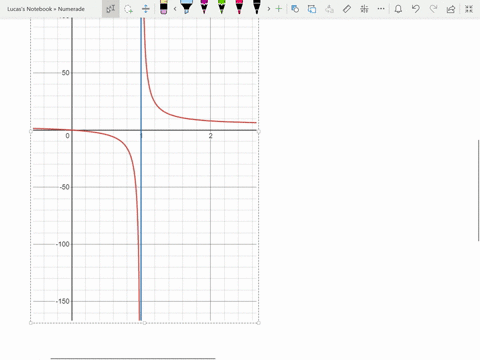
Task: Redo the last undone action
Action: click(433, 9)
